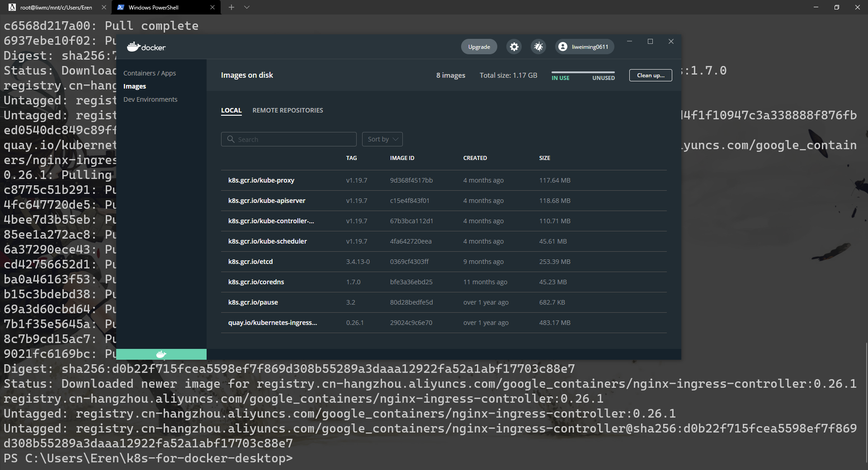Select the UNUSED filter

pos(604,78)
